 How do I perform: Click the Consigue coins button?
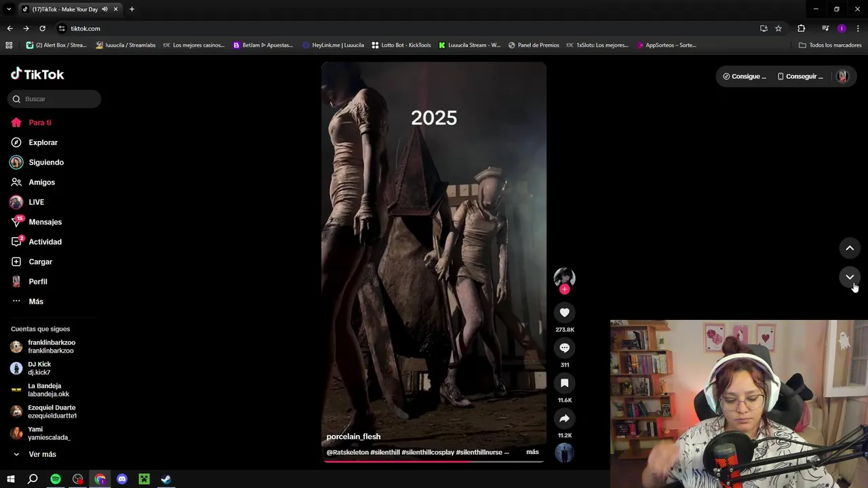click(744, 77)
